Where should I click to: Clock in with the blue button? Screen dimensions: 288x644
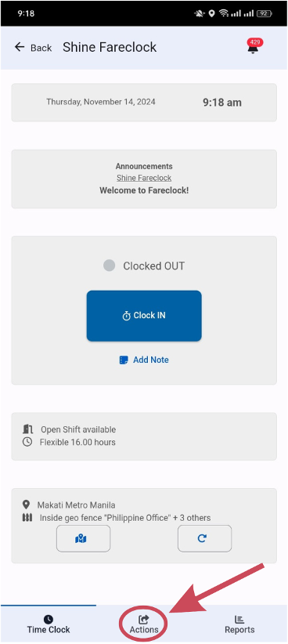pyautogui.click(x=144, y=316)
